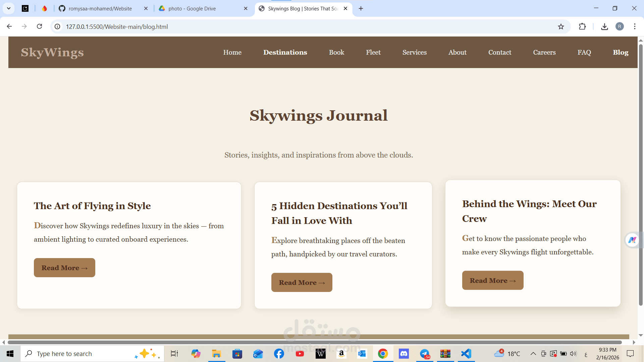644x362 pixels.
Task: Show hidden system tray icons
Action: pyautogui.click(x=533, y=354)
